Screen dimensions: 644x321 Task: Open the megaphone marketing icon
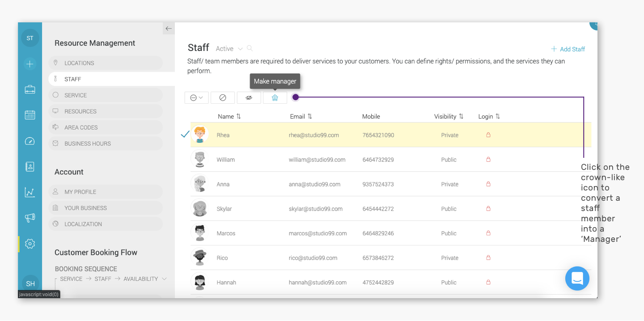30,218
